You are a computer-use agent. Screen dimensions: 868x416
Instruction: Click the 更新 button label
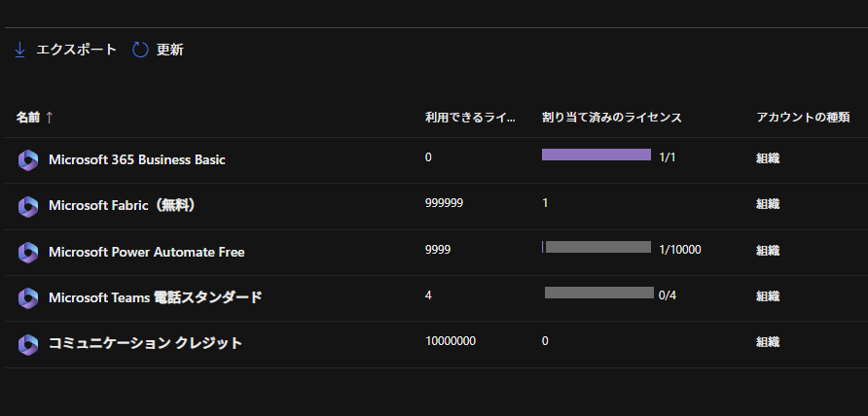tap(170, 50)
